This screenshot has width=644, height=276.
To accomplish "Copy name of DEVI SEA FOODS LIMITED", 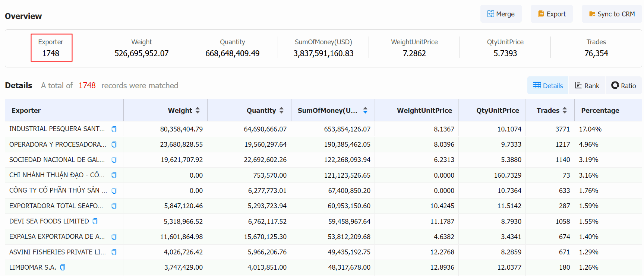I will tap(95, 221).
